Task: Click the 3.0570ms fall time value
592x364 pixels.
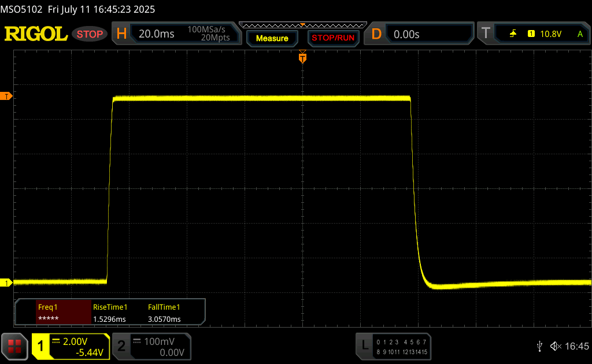Action: click(x=164, y=319)
